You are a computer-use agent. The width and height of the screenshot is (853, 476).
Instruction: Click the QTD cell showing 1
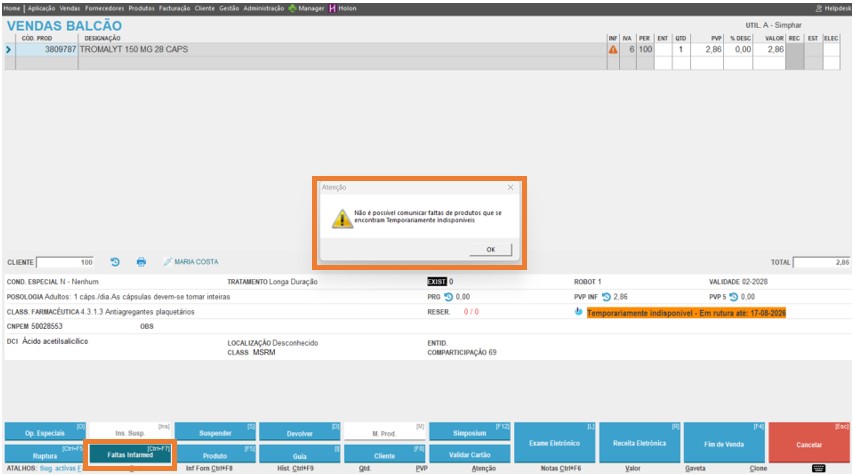tap(681, 50)
